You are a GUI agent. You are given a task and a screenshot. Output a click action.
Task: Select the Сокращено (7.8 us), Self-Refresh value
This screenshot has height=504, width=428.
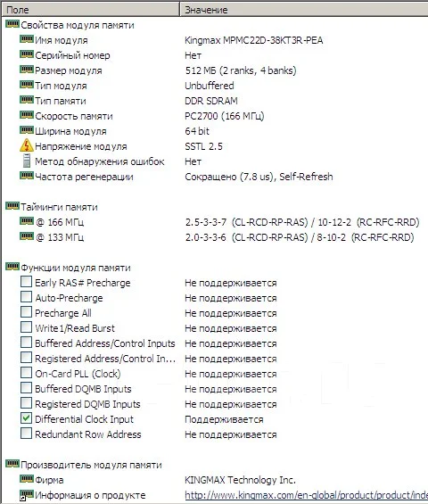coord(259,177)
